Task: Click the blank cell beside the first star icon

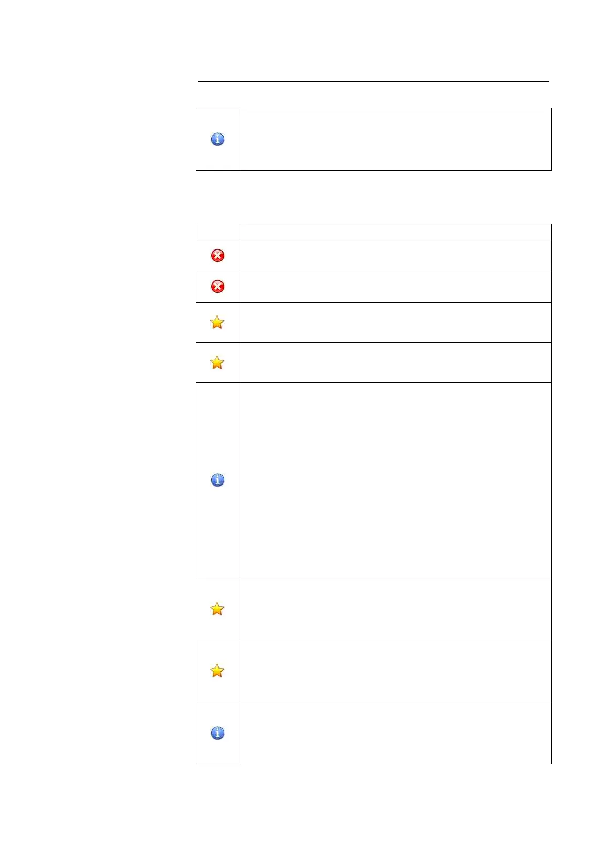Action: (395, 322)
